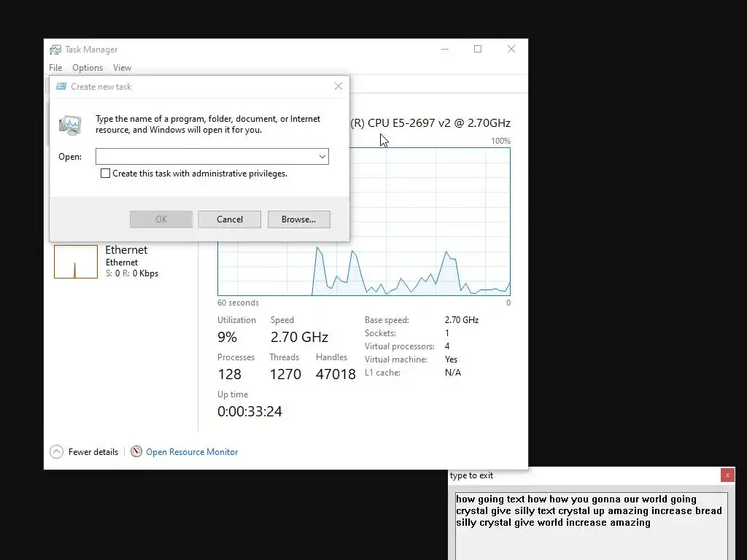Enable Create this task with administrative privileges
This screenshot has width=747, height=560.
pos(105,174)
